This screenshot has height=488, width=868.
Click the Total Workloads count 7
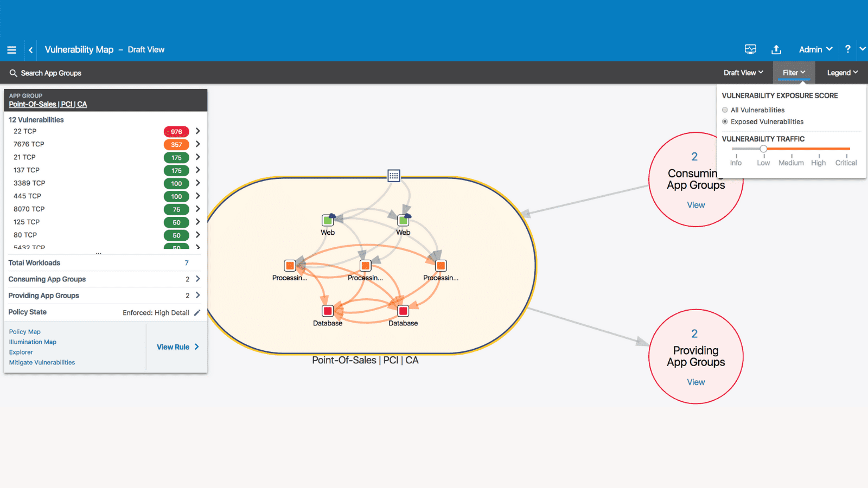point(187,263)
